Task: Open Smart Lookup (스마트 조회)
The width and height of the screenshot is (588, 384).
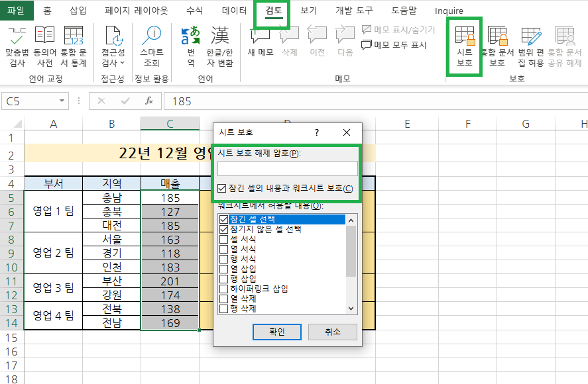Action: (x=152, y=47)
